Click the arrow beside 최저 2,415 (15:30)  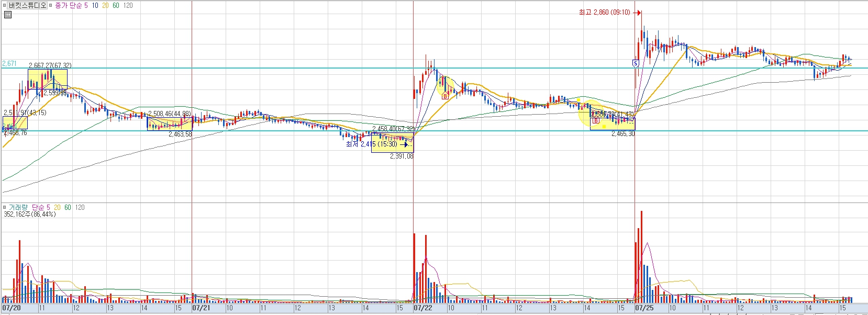click(404, 144)
